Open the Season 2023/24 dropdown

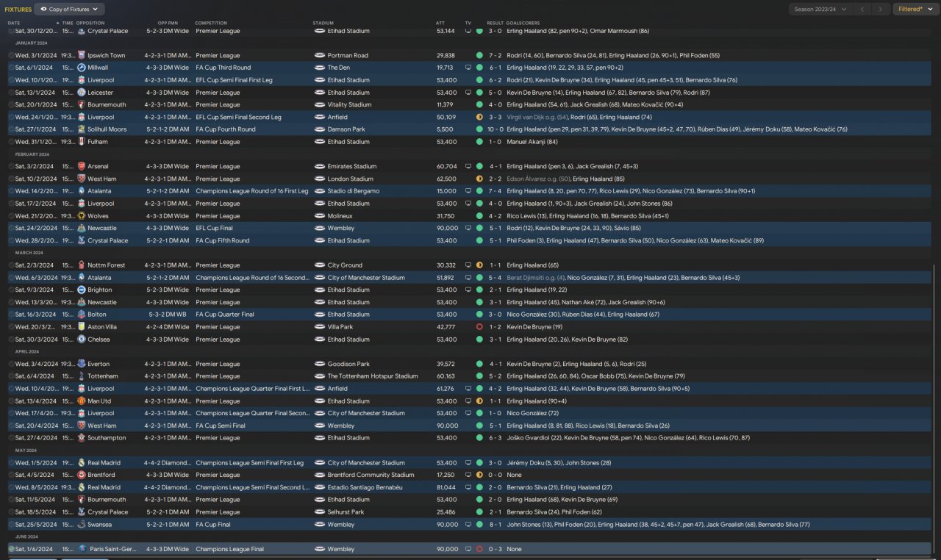click(x=821, y=10)
